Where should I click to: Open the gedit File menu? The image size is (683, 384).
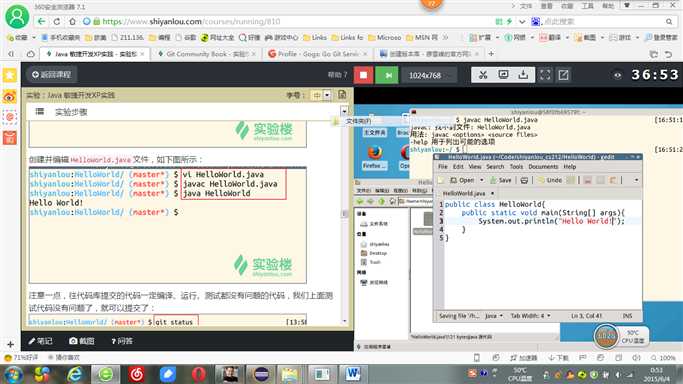[443, 166]
